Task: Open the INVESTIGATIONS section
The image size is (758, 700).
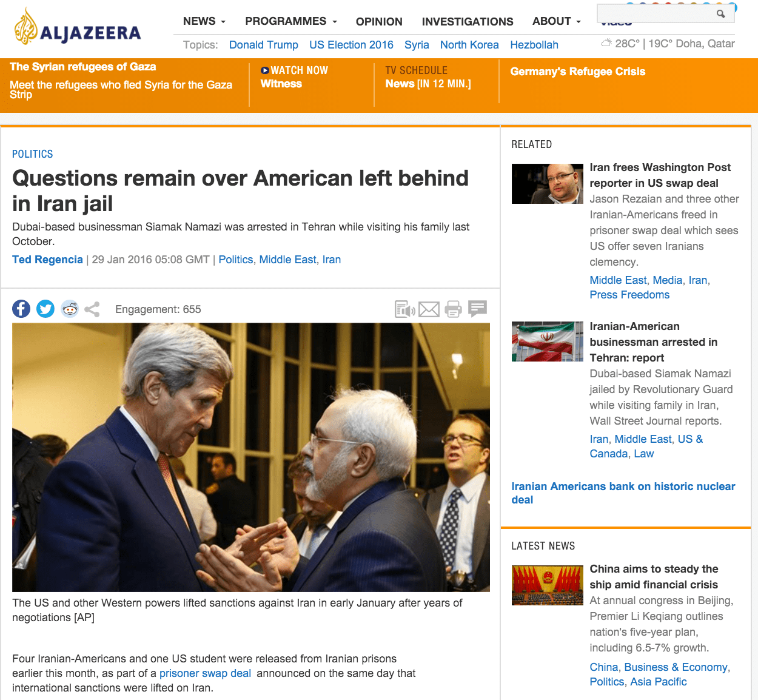Action: point(468,22)
